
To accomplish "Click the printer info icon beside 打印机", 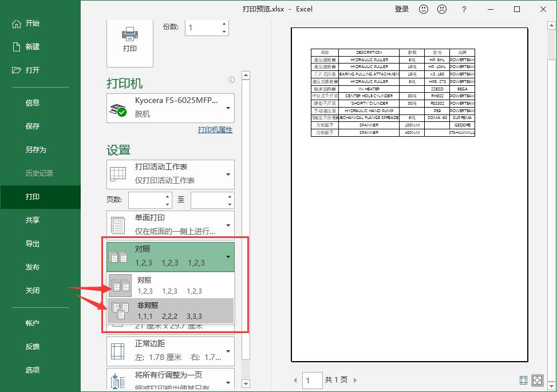I will pyautogui.click(x=231, y=80).
